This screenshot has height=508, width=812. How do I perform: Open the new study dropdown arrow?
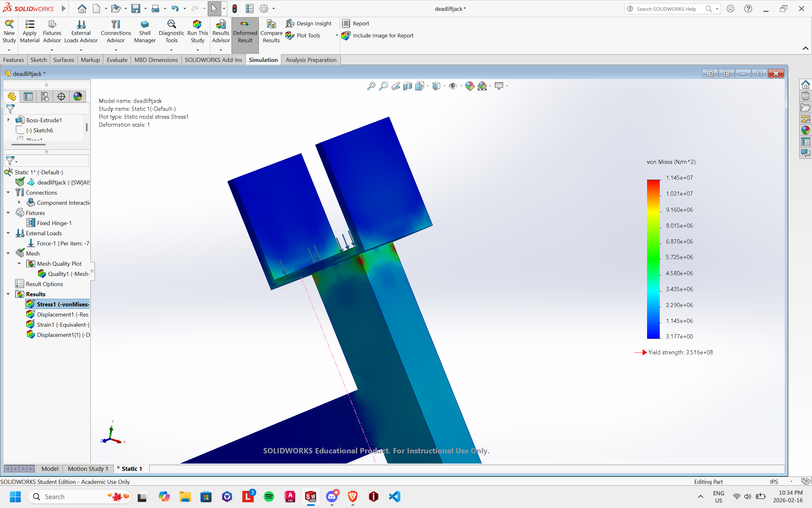(x=9, y=50)
